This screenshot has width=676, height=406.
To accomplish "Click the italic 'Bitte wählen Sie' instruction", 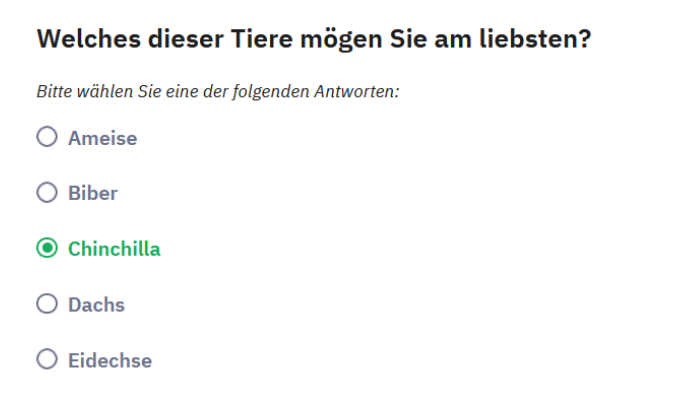I will 218,92.
